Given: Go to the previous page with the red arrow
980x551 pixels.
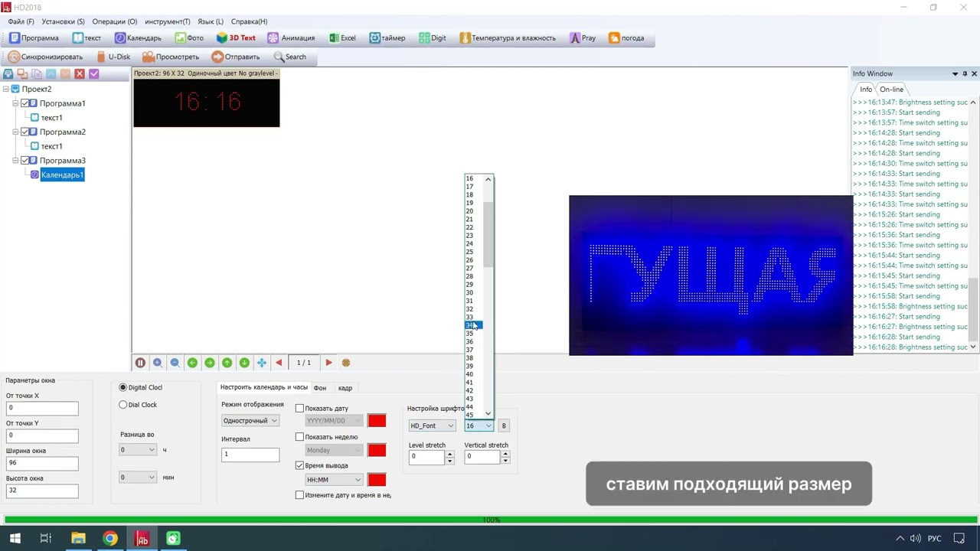Looking at the screenshot, I should [x=279, y=363].
